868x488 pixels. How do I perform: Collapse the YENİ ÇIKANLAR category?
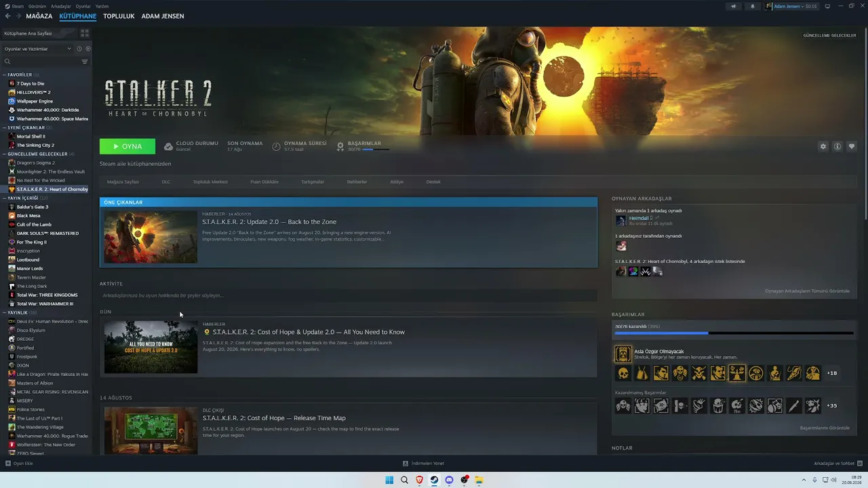pos(4,127)
